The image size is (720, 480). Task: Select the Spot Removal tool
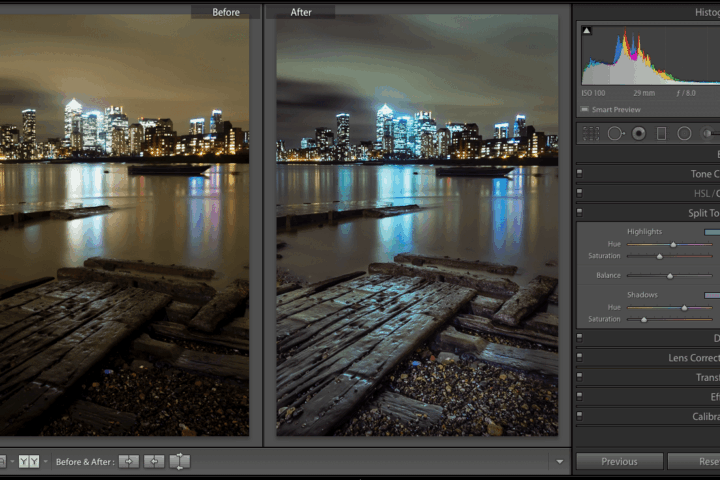[616, 134]
